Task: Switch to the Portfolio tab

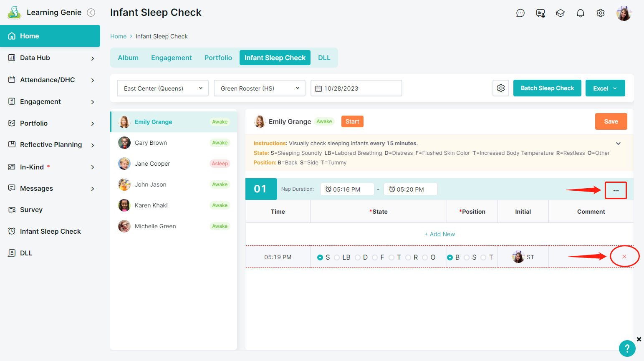Action: pos(218,58)
